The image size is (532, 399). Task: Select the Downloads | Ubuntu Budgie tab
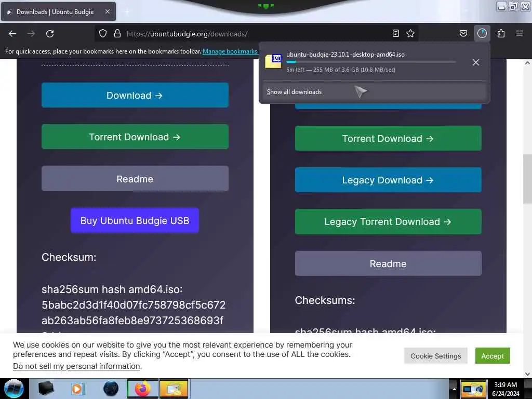[x=58, y=11]
